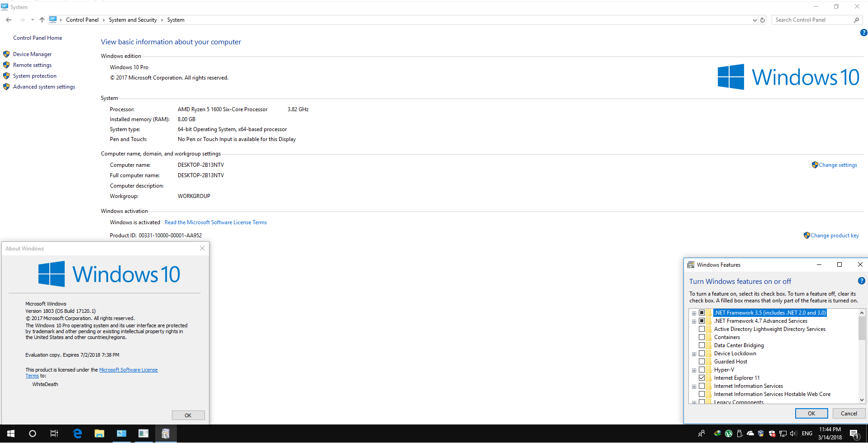Turn on Hyper-V checkbox
The image size is (868, 443).
[x=702, y=370]
